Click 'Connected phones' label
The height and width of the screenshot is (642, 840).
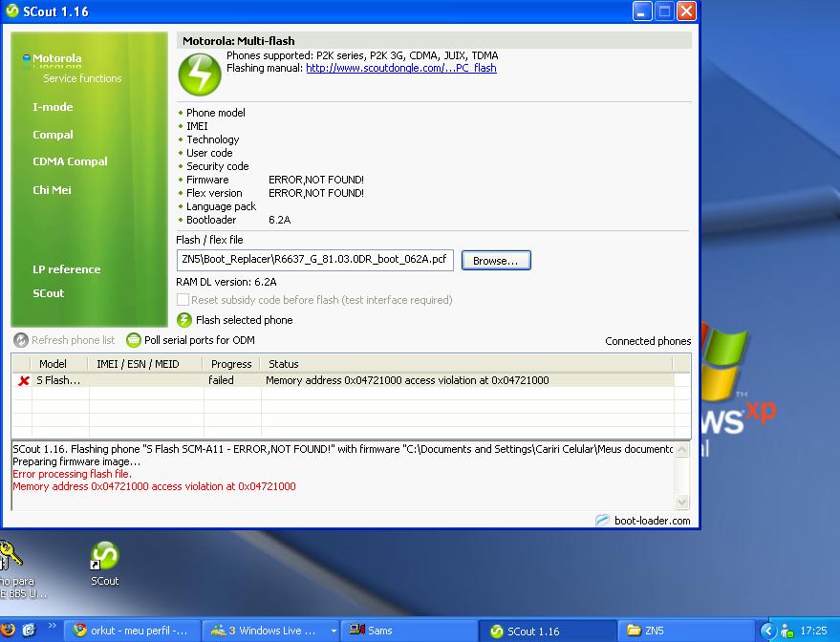click(648, 340)
